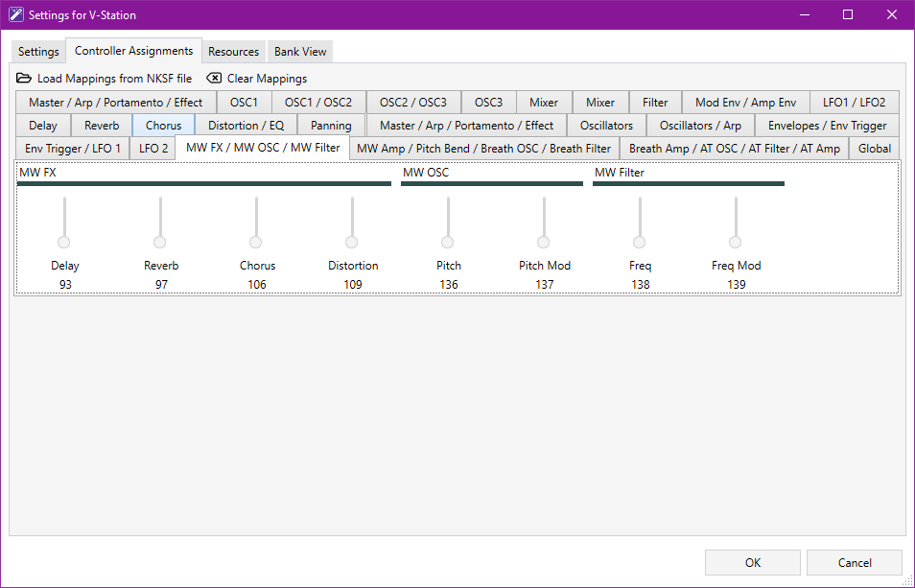Click the Distortion slider knob

(351, 242)
